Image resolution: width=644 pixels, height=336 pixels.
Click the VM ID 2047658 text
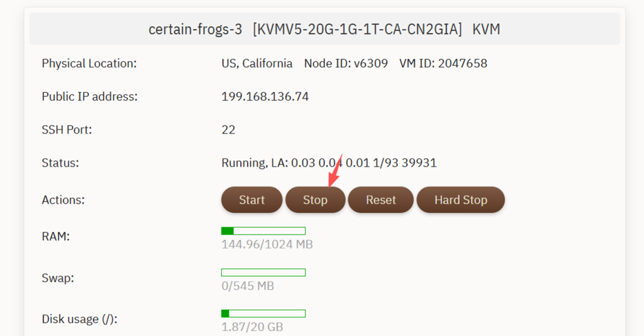click(x=443, y=63)
